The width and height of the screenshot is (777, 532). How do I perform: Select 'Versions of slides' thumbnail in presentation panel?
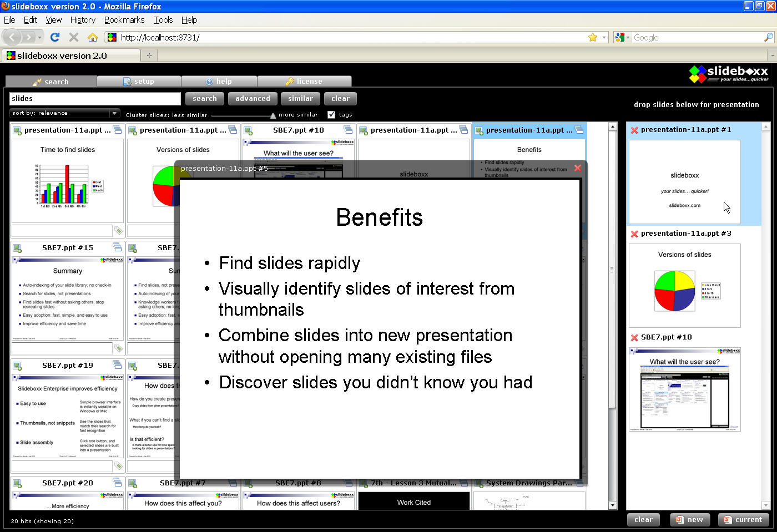point(684,286)
